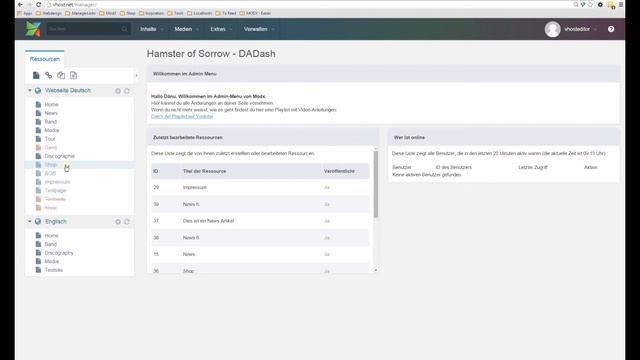Create a new symlink resource
Image resolution: width=640 pixels, height=360 pixels.
[61, 75]
